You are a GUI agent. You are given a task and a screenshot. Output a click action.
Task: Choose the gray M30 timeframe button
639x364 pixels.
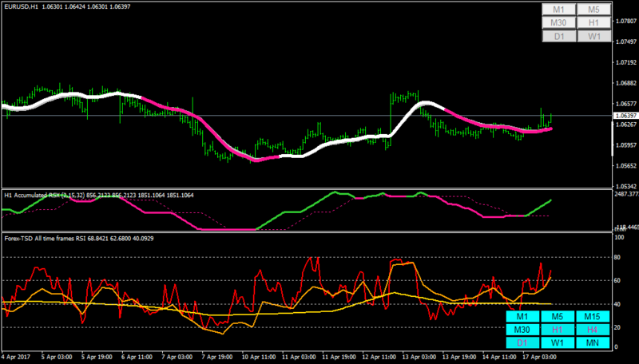[x=558, y=23]
